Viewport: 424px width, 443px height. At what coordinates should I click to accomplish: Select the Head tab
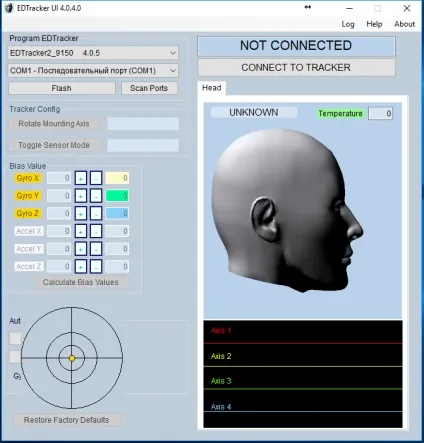pos(212,88)
